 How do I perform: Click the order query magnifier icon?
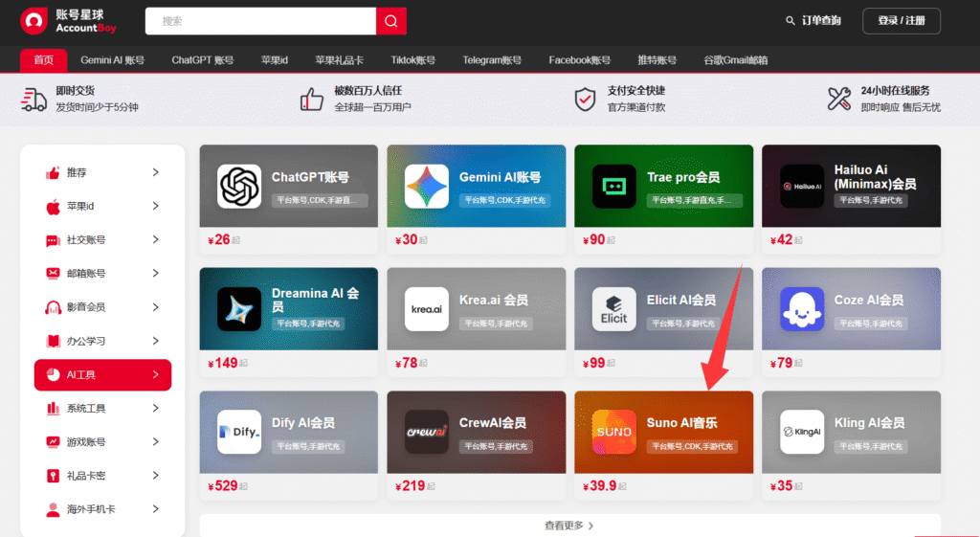pyautogui.click(x=790, y=21)
